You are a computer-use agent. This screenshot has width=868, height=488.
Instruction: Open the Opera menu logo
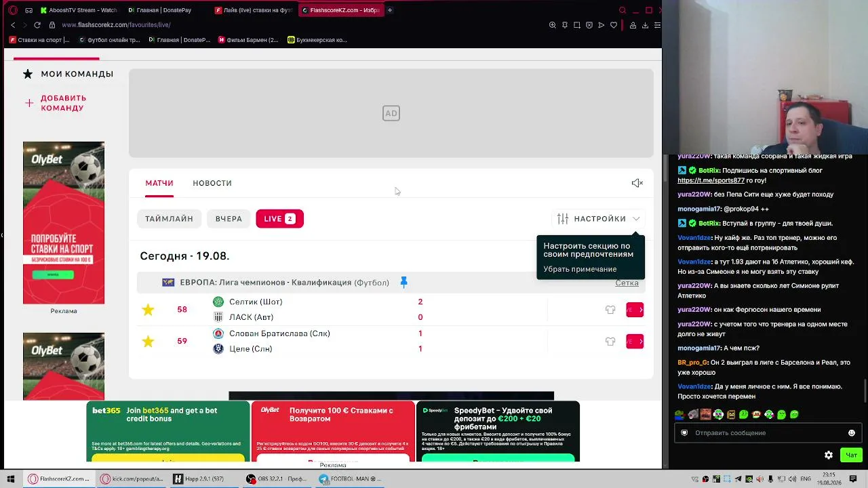click(12, 10)
